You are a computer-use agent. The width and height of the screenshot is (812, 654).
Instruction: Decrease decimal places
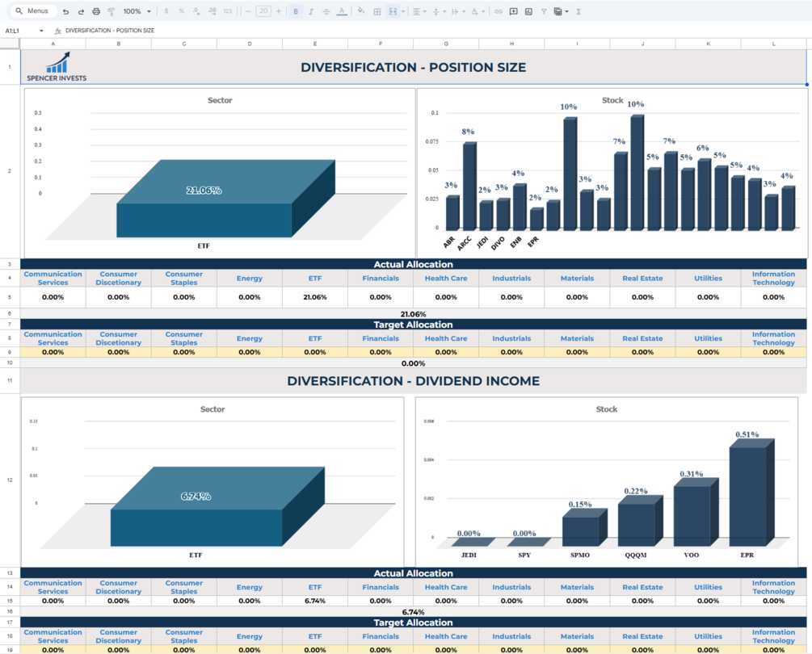[x=196, y=11]
